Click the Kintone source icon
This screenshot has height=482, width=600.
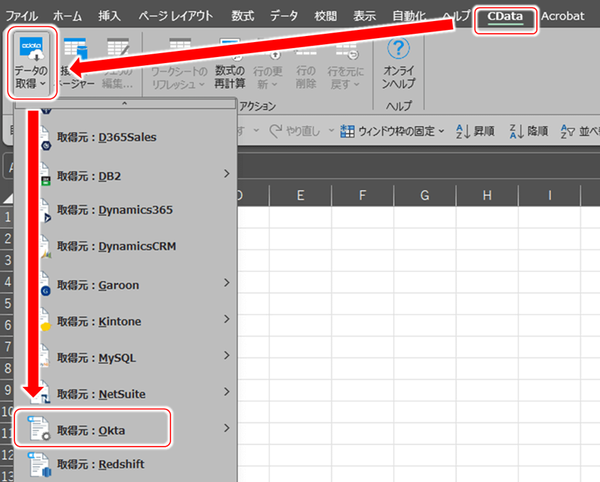coord(46,321)
